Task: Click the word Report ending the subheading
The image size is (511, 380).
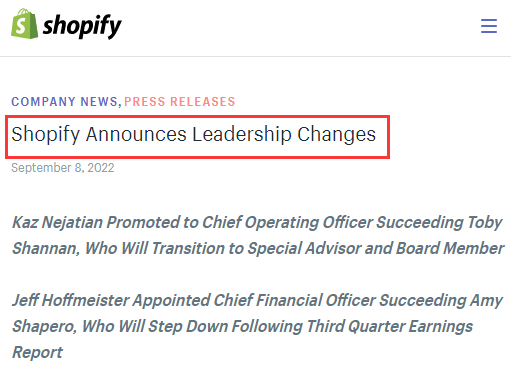Action: tap(37, 352)
